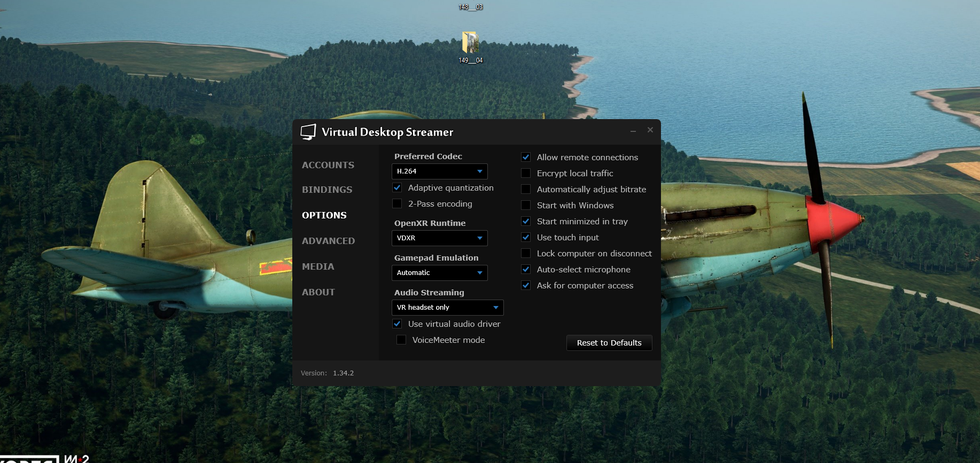Go to the Advanced tab
The width and height of the screenshot is (980, 463).
point(328,241)
